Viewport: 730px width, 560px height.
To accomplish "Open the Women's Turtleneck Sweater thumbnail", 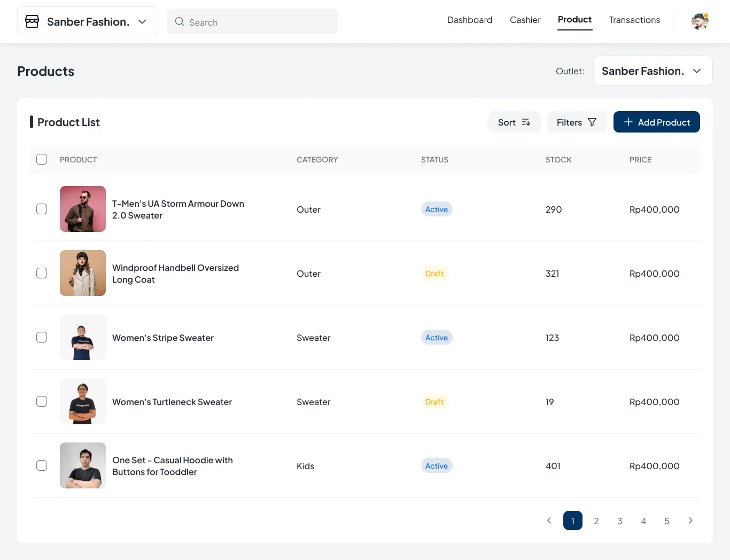I will coord(83,401).
